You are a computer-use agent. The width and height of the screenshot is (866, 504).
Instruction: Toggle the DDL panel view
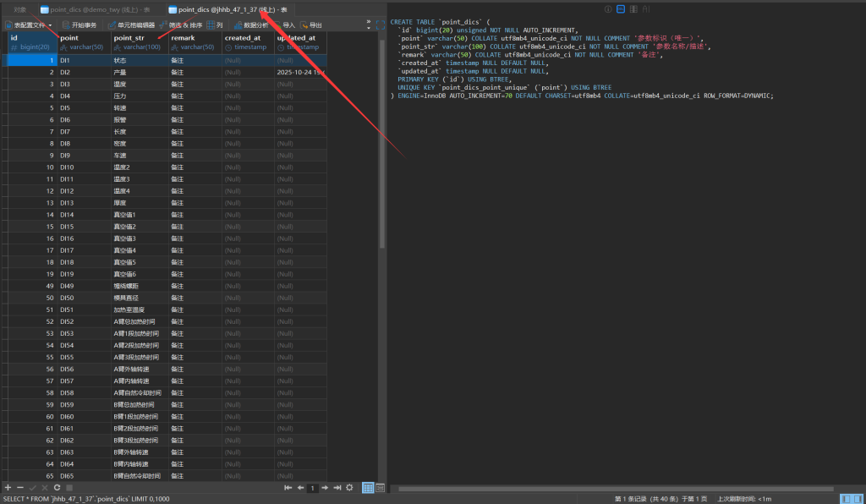click(621, 9)
